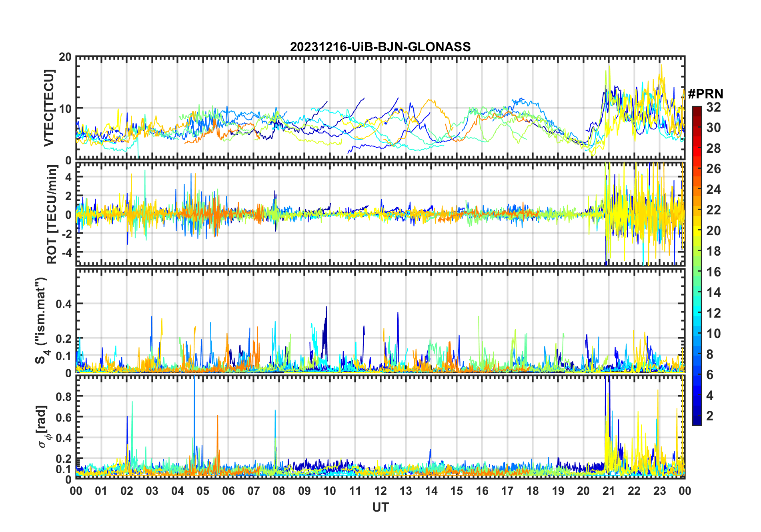Screen dimensions: 761x532
Task: Select the 10 tick on the VTEC axis
Action: pyautogui.click(x=65, y=108)
